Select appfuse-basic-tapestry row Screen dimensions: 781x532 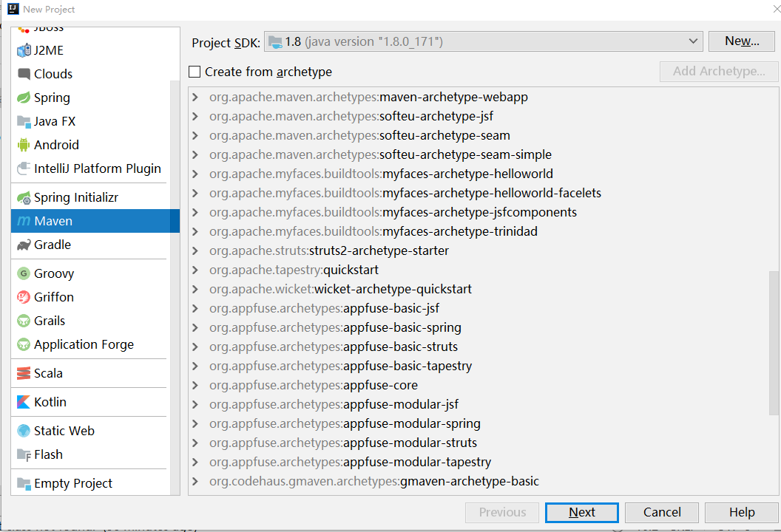click(x=340, y=366)
